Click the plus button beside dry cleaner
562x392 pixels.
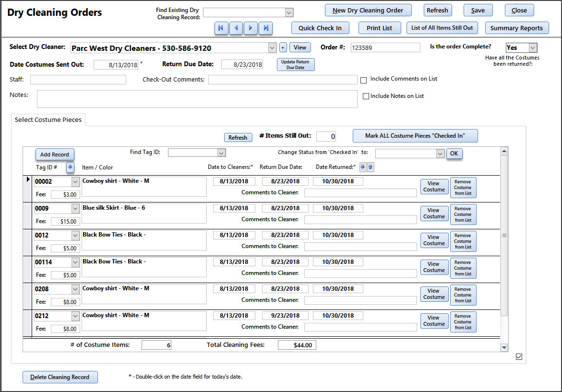283,48
